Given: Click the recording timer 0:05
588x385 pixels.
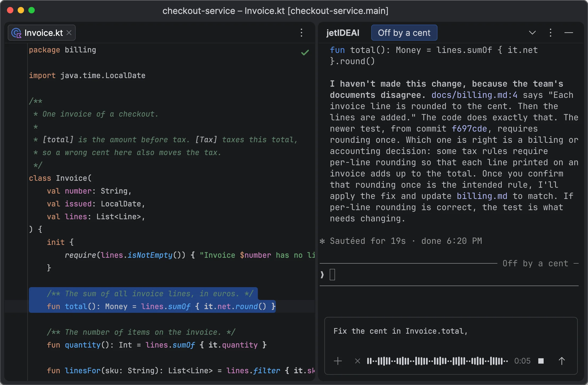Looking at the screenshot, I should click(522, 361).
